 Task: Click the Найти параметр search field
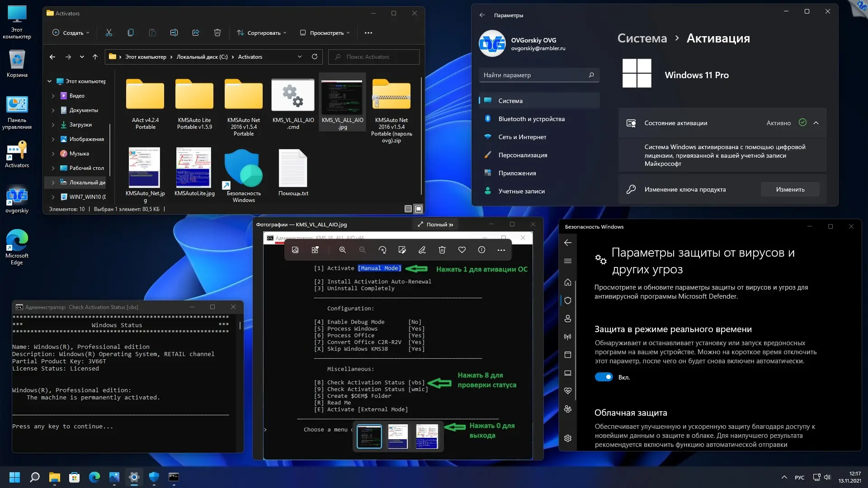[533, 75]
